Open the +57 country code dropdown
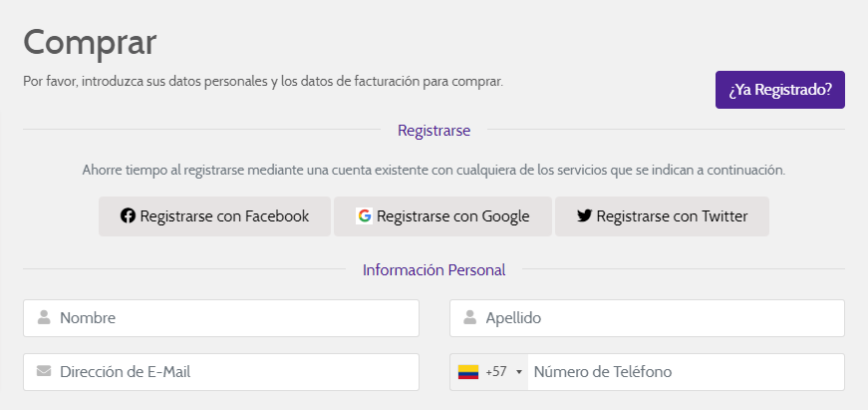This screenshot has height=410, width=868. [489, 372]
